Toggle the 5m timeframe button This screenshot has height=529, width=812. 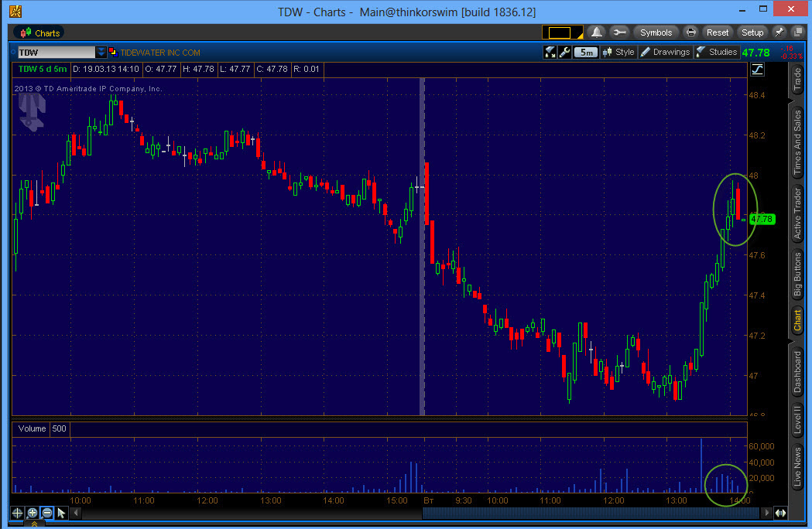pyautogui.click(x=585, y=53)
